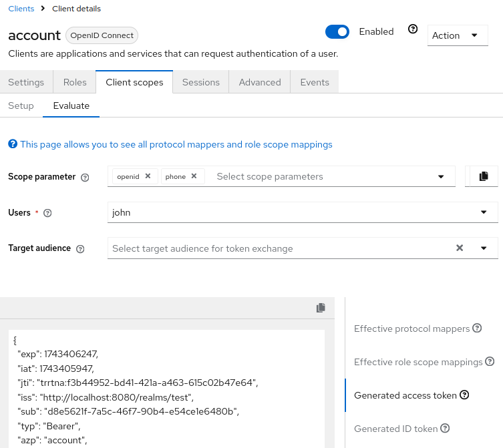Click help icon next to Enabled toggle

[413, 30]
